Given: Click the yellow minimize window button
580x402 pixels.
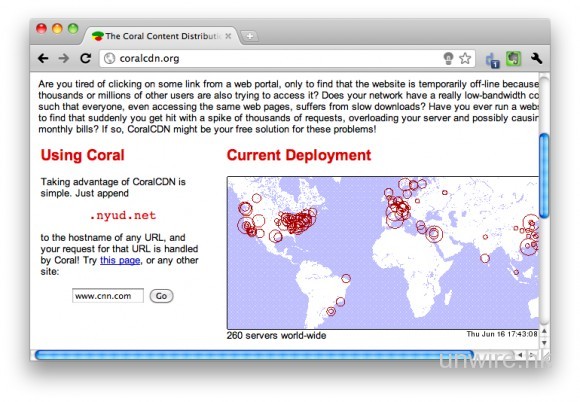Looking at the screenshot, I should coord(57,29).
